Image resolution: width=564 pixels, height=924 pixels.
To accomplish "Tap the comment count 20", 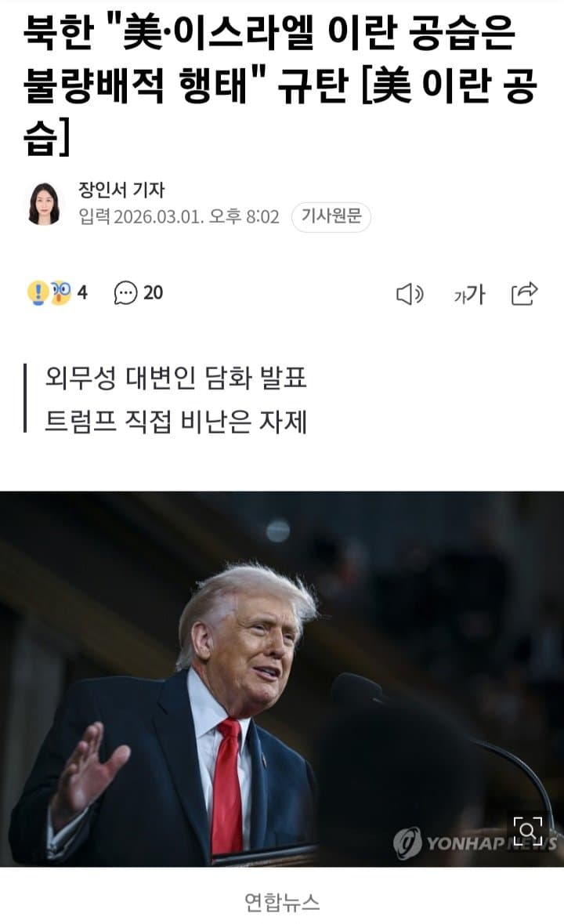I will [153, 293].
